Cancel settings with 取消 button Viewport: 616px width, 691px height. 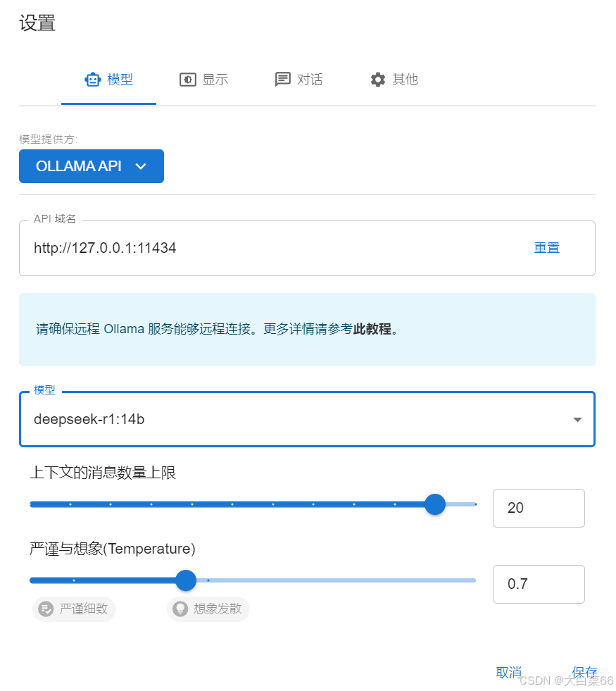click(x=508, y=673)
